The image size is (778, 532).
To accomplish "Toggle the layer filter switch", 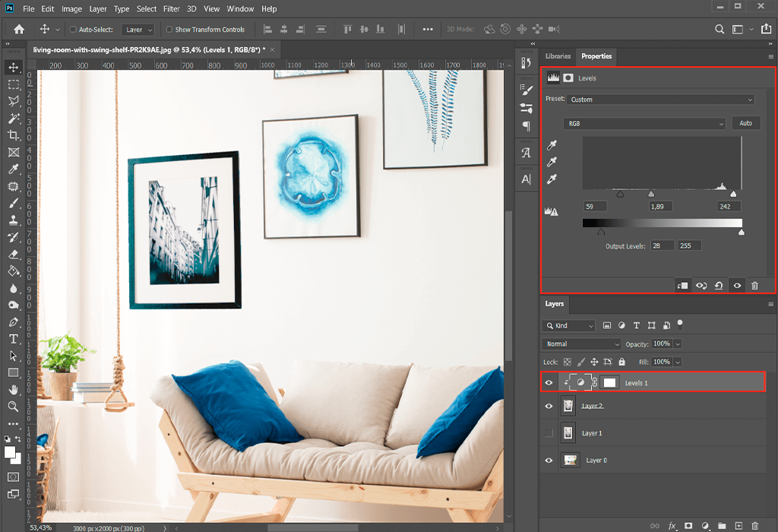I will point(680,325).
